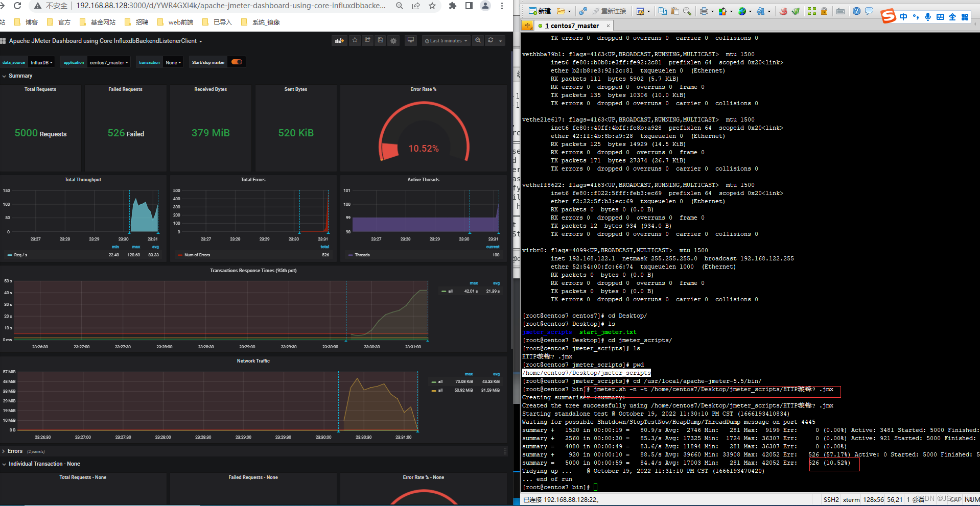Add new tab with plus button in Xshell
This screenshot has height=506, width=980.
(527, 26)
